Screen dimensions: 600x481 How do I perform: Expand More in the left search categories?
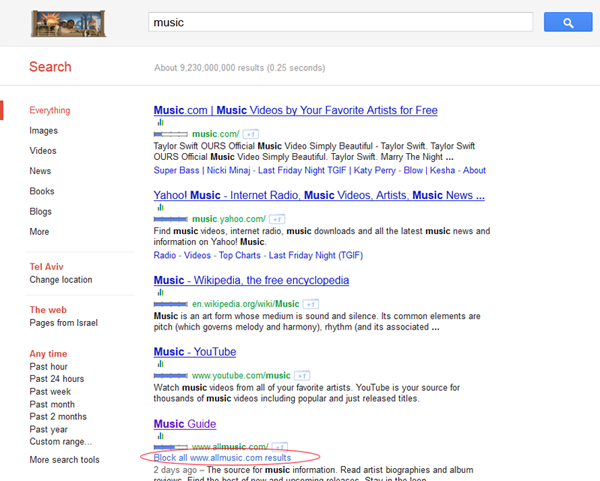(x=39, y=231)
